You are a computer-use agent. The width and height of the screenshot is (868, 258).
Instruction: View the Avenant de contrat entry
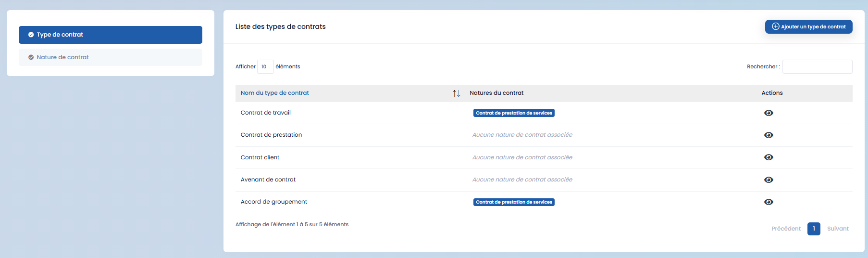point(769,180)
